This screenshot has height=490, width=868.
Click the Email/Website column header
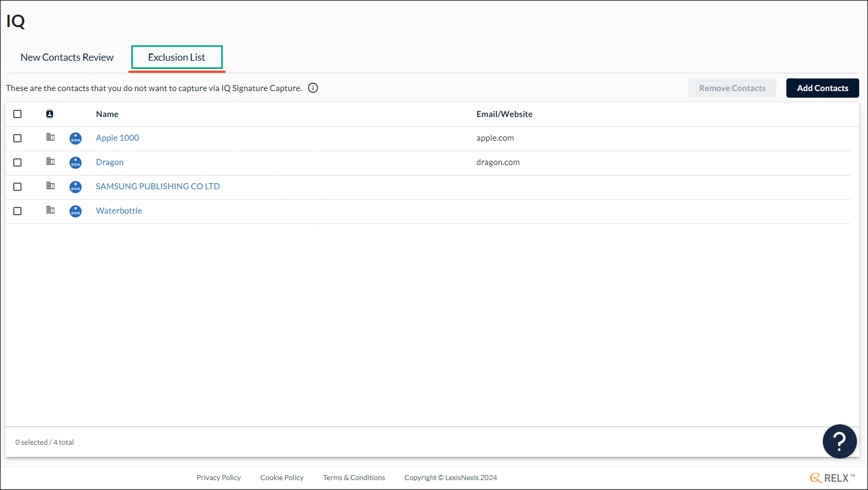coord(505,114)
